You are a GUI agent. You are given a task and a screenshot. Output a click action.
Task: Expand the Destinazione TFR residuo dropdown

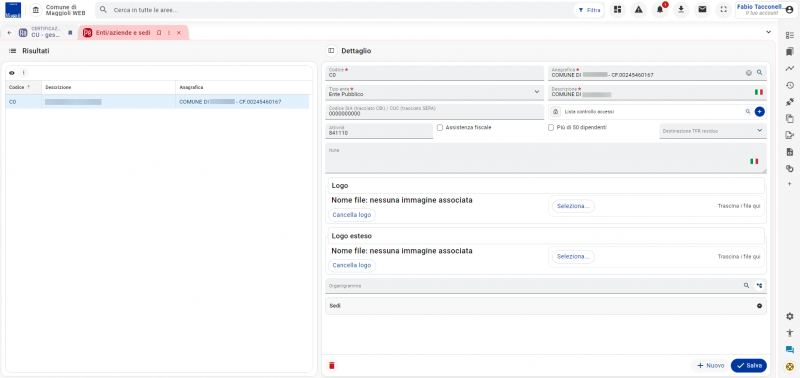coord(713,131)
